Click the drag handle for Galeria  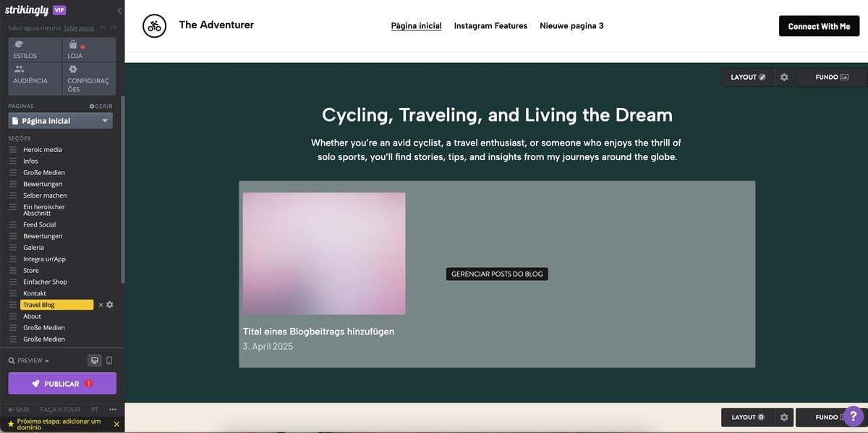point(13,248)
